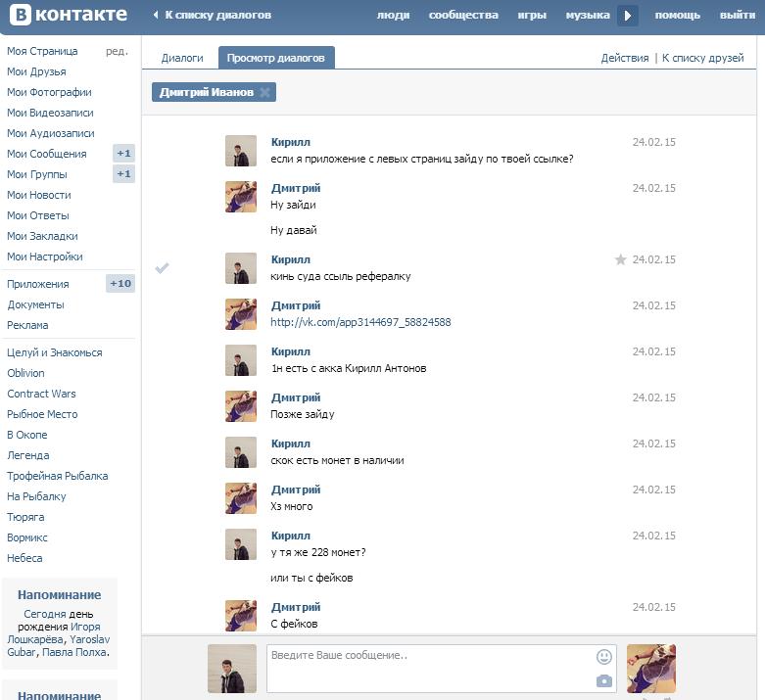This screenshot has height=700, width=765.
Task: Launch the 'В Окопе' app
Action: 27,434
